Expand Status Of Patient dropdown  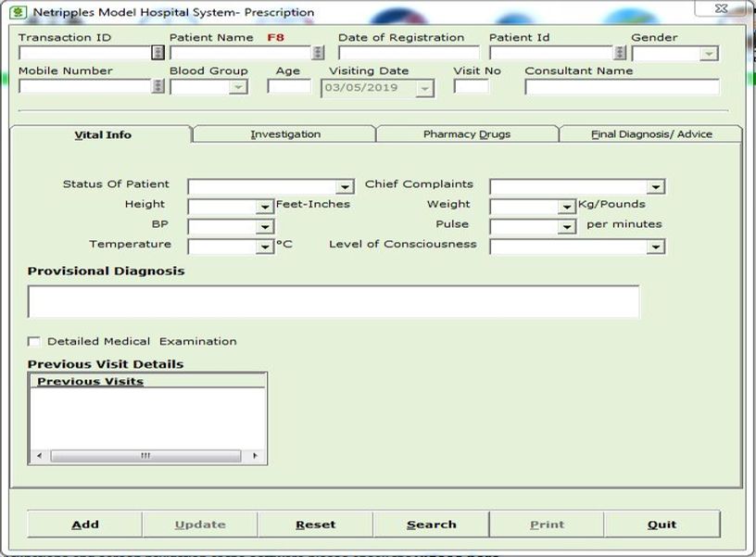coord(346,186)
